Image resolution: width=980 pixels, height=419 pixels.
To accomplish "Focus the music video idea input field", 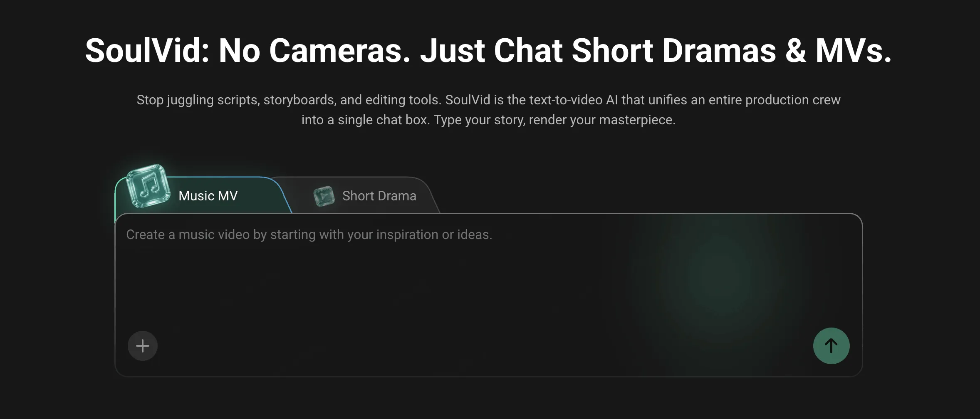I will 488,295.
